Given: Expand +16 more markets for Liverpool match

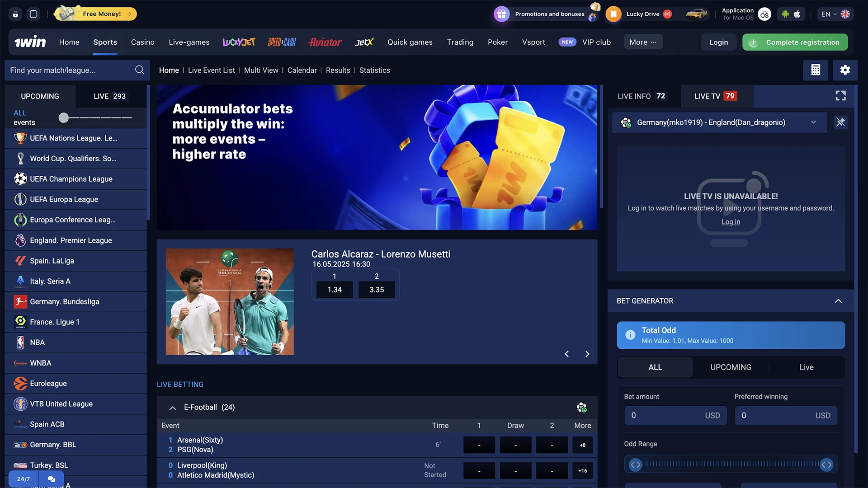Looking at the screenshot, I should [x=582, y=471].
